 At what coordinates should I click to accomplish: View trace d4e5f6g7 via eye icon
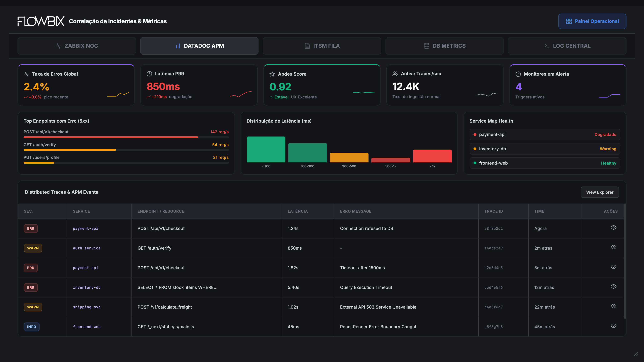pos(614,306)
